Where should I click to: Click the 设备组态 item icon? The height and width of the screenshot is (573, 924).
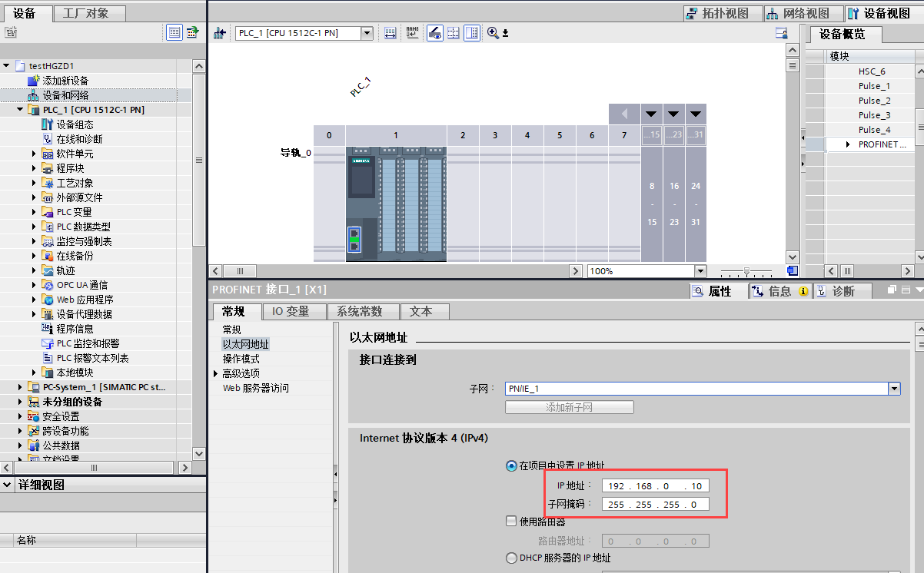tap(46, 124)
